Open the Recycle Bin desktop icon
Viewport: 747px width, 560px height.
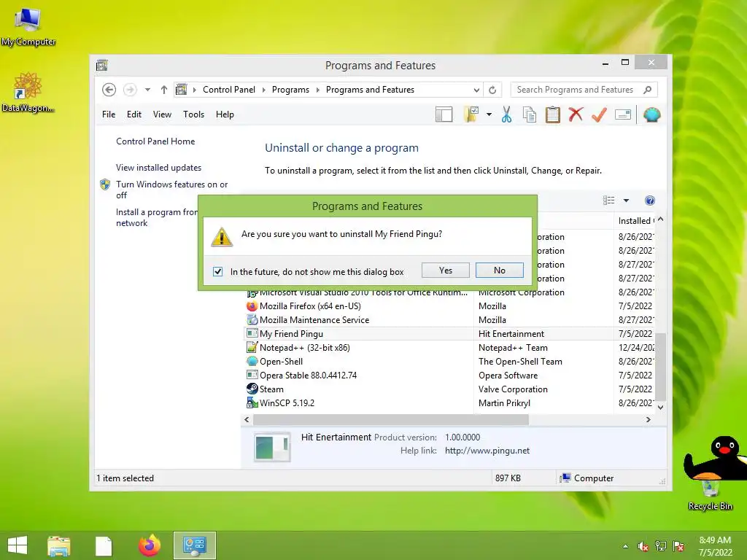[x=710, y=495]
